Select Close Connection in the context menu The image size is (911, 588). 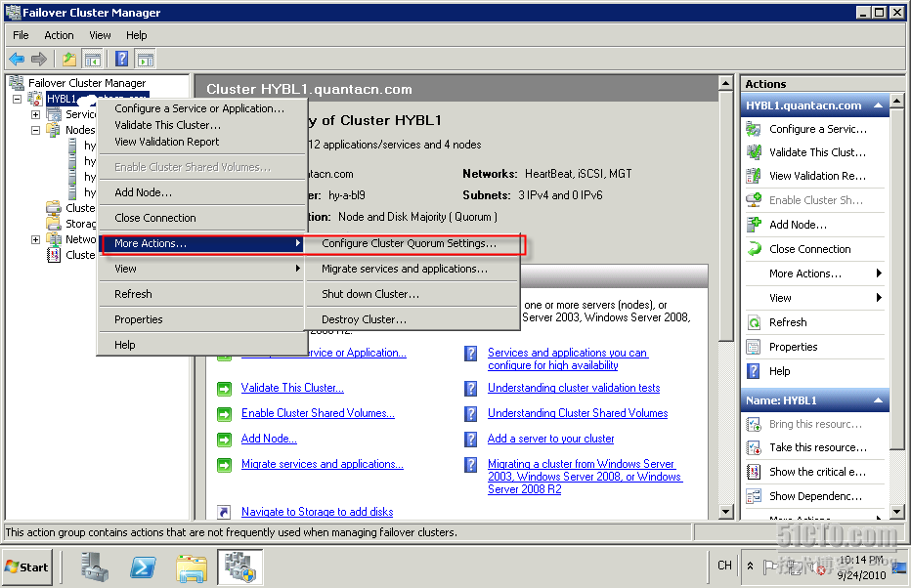[x=201, y=218]
